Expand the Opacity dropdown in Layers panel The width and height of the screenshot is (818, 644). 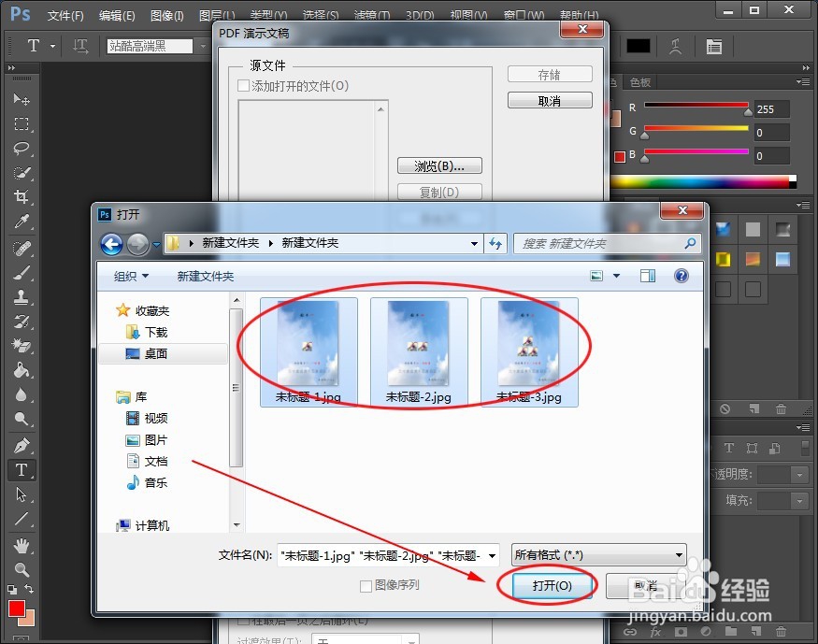pyautogui.click(x=799, y=475)
